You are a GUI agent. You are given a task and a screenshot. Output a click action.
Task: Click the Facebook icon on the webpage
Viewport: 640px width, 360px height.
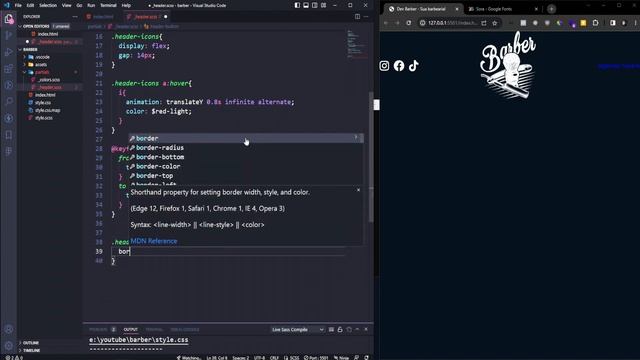(399, 66)
